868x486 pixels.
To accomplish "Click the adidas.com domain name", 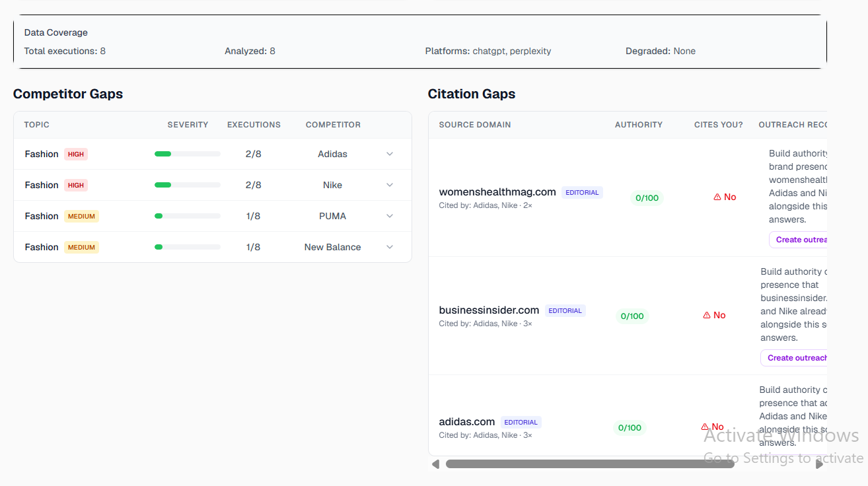I will pos(467,421).
